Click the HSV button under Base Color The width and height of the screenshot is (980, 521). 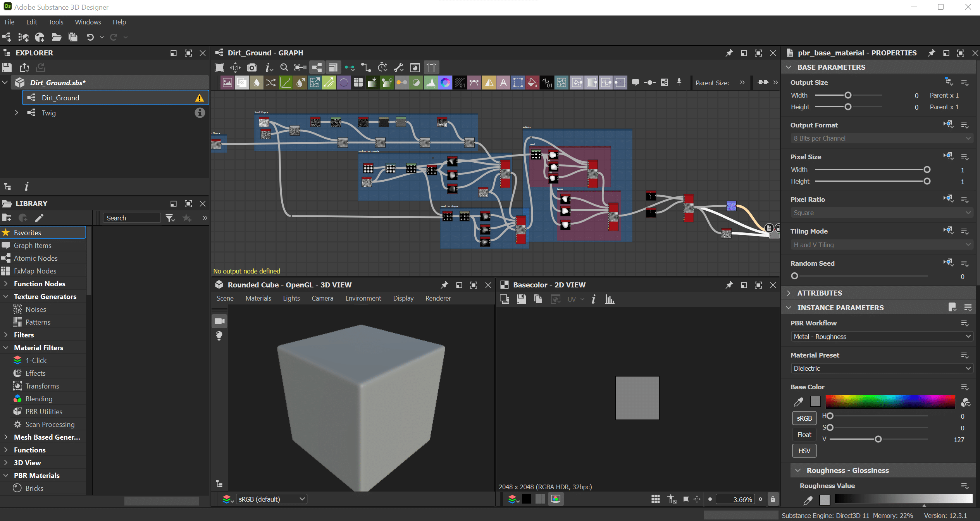pos(804,451)
